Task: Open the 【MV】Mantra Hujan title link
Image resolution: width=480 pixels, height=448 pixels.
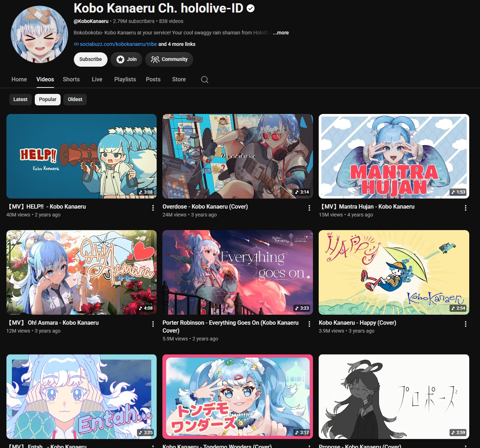Action: coord(367,207)
